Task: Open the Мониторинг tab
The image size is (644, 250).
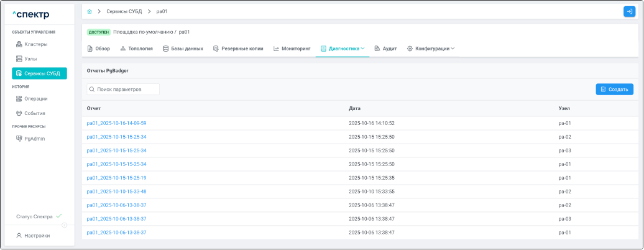Action: (292, 49)
